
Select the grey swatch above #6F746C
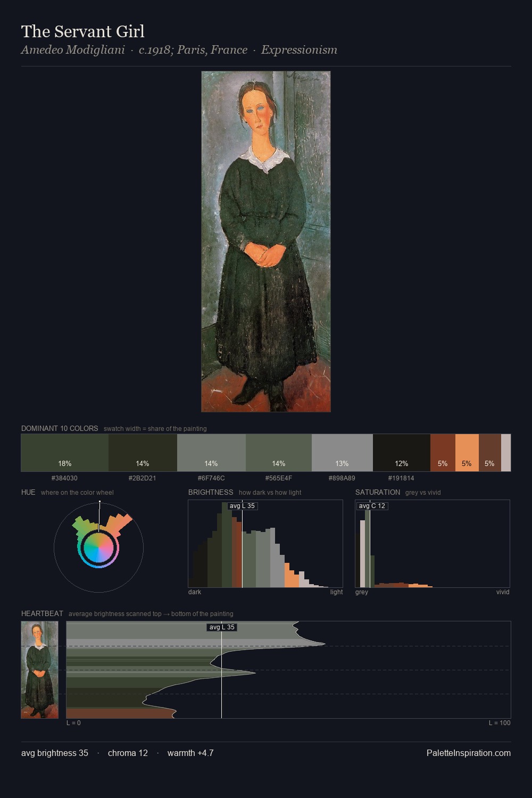[211, 453]
